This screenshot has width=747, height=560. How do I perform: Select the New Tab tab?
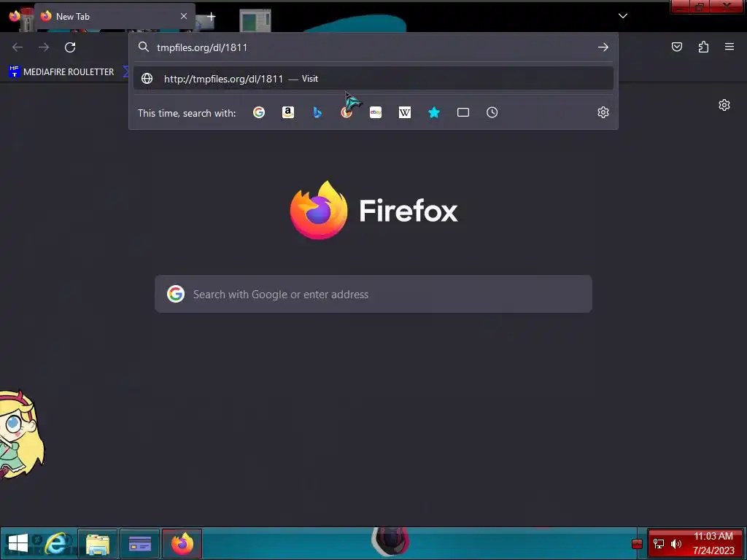(x=115, y=16)
